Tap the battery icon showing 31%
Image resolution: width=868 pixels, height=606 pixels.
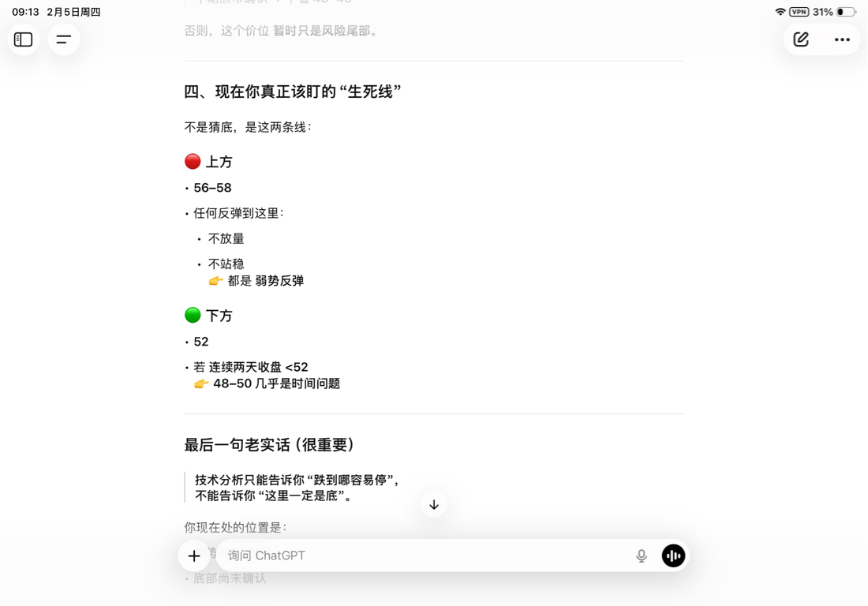(846, 12)
